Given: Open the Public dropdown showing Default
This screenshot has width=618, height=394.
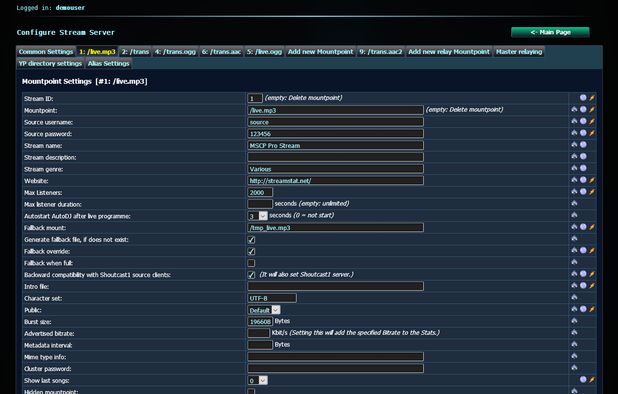Looking at the screenshot, I should 264,310.
